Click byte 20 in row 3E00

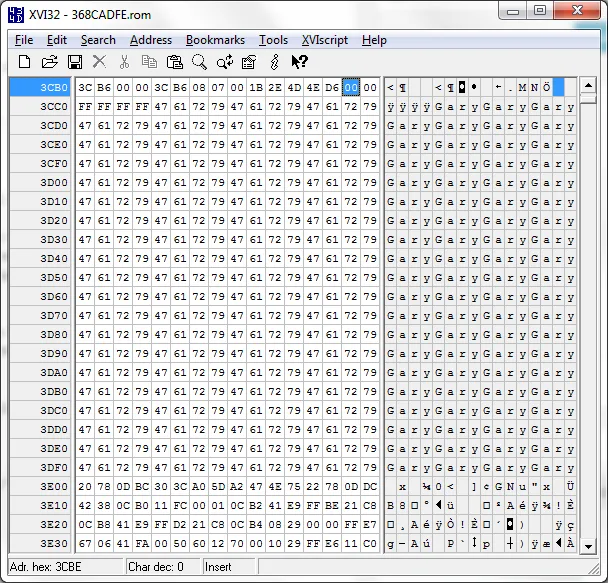click(85, 486)
